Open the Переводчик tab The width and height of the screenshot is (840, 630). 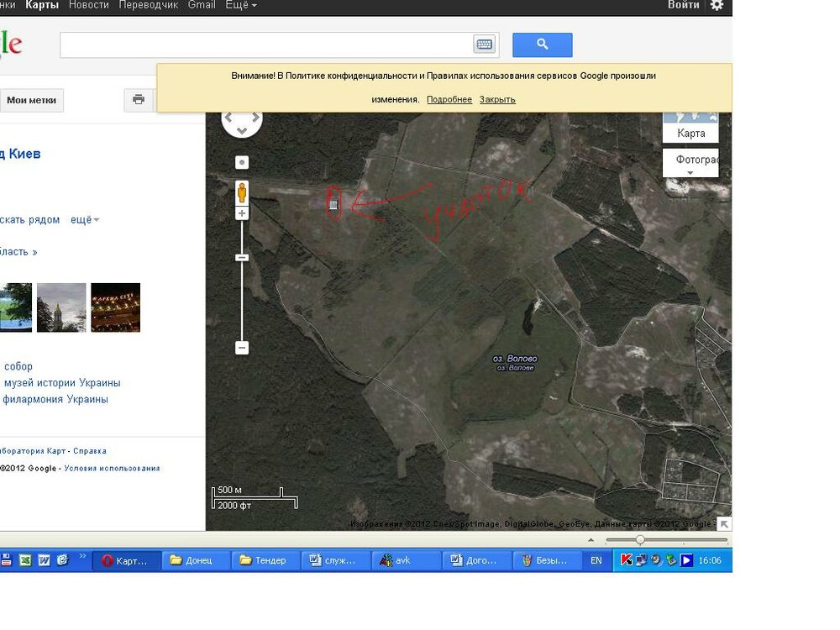coord(149,5)
